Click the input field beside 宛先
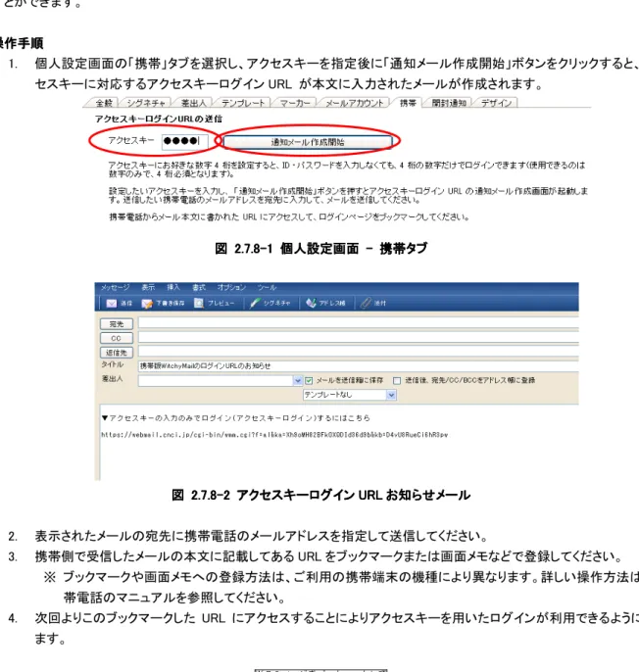The image size is (639, 672). [x=358, y=323]
